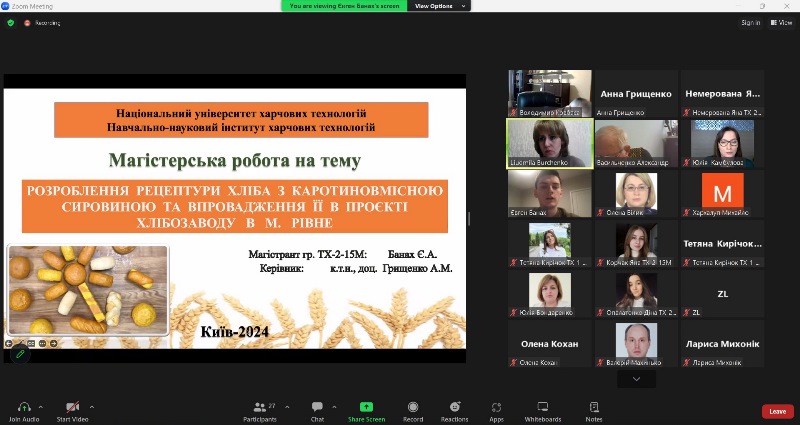Open the Participants panel
This screenshot has height=425, width=800.
pos(260,411)
